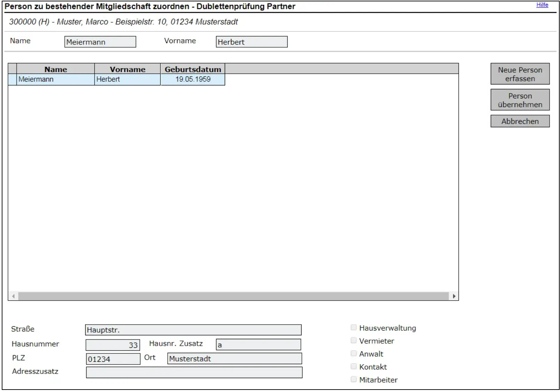Click the Name search field containing Meiermann
The width and height of the screenshot is (560, 392).
pyautogui.click(x=100, y=42)
